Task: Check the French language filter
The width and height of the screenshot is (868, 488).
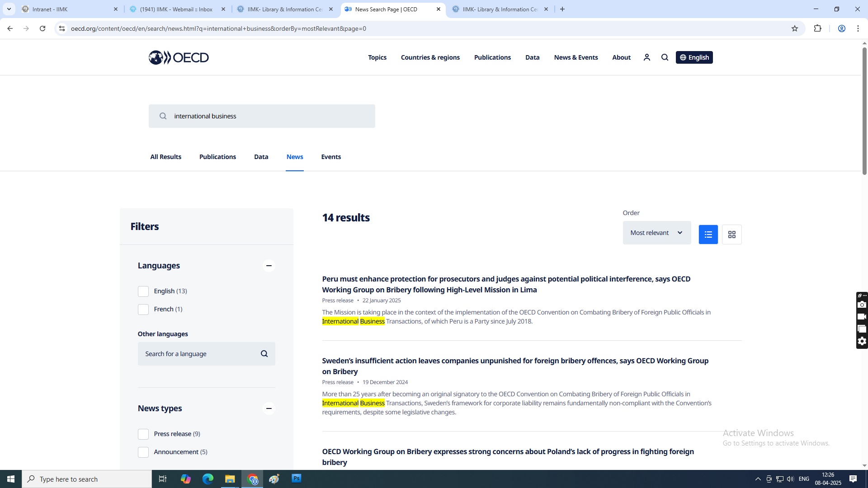Action: click(x=143, y=310)
